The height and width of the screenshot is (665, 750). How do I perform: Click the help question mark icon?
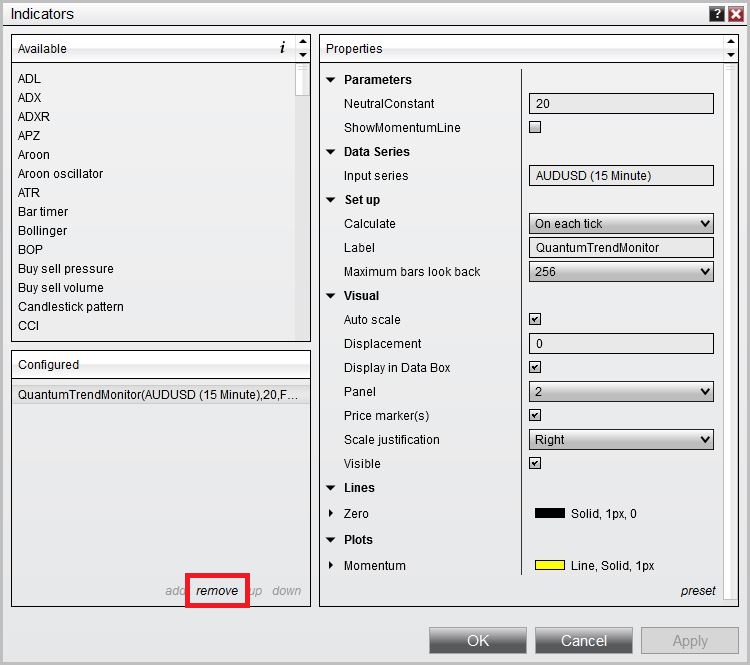pos(716,14)
